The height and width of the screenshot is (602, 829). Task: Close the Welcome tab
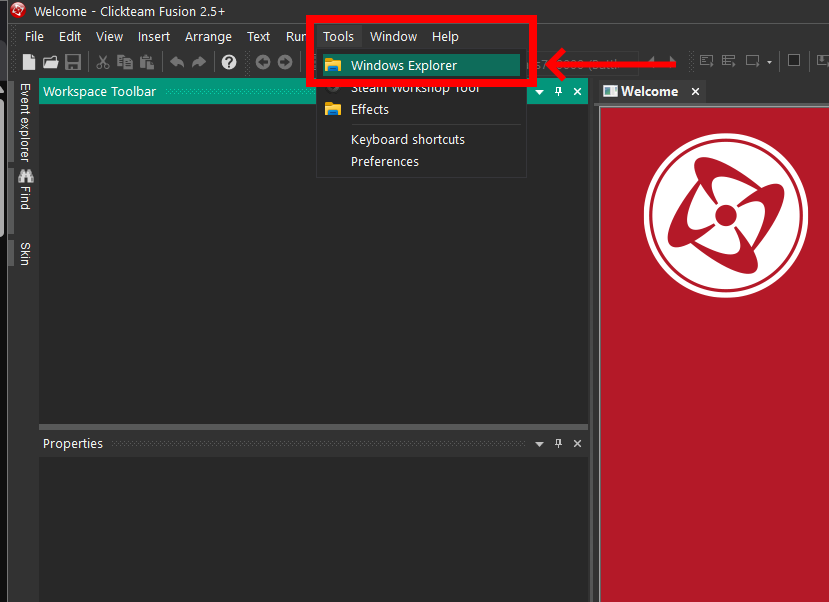click(x=696, y=92)
